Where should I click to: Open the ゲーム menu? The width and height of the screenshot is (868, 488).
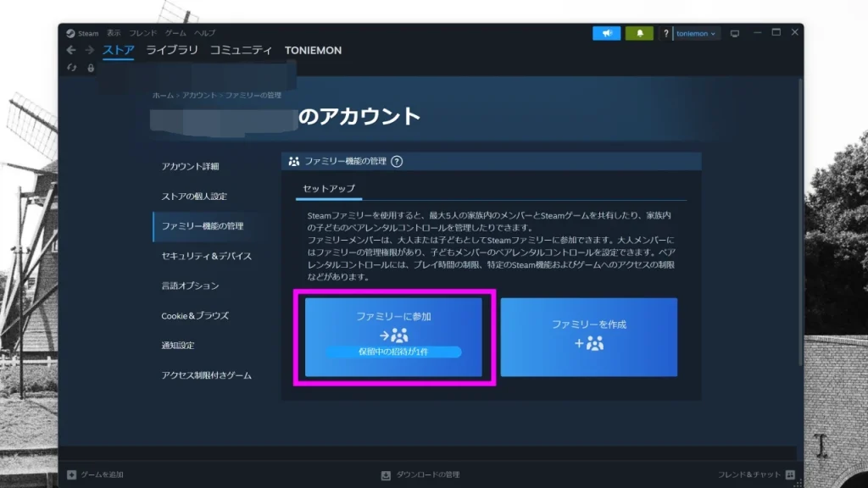pyautogui.click(x=175, y=33)
